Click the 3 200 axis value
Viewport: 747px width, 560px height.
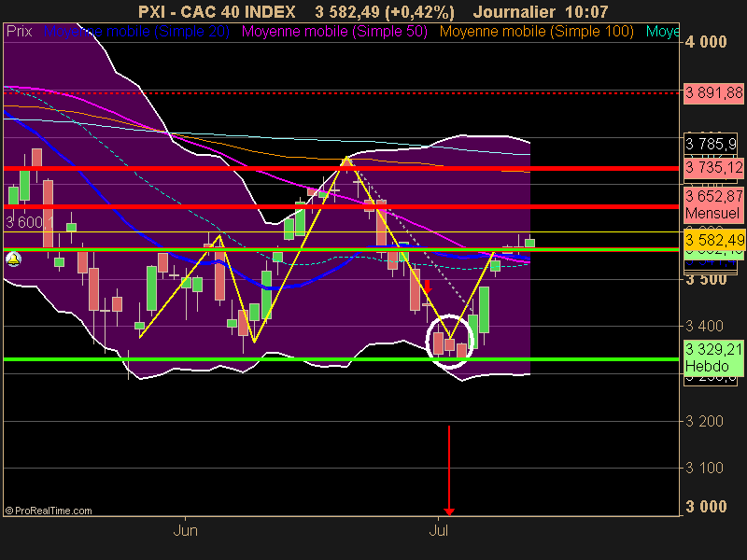point(704,422)
